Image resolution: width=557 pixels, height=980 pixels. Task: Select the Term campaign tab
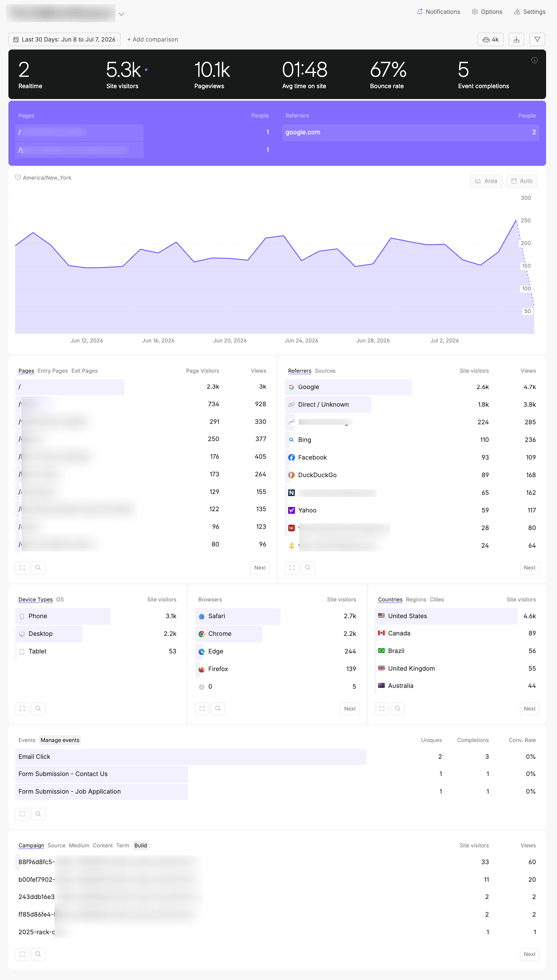click(123, 845)
